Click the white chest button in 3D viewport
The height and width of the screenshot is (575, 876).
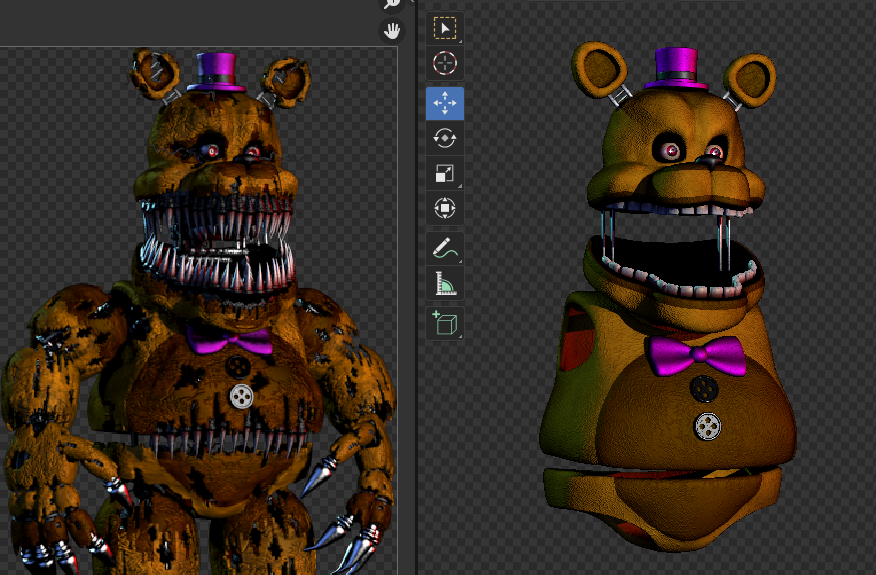pyautogui.click(x=707, y=426)
